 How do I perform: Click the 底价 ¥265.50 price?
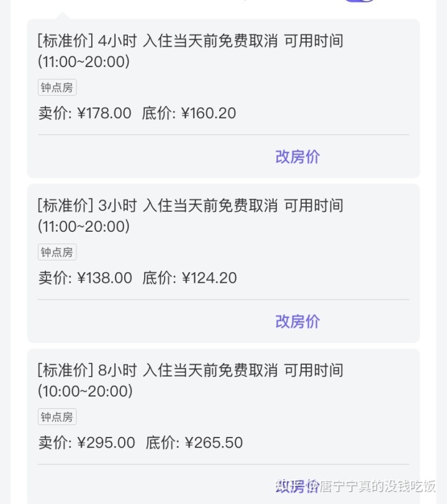tap(194, 442)
